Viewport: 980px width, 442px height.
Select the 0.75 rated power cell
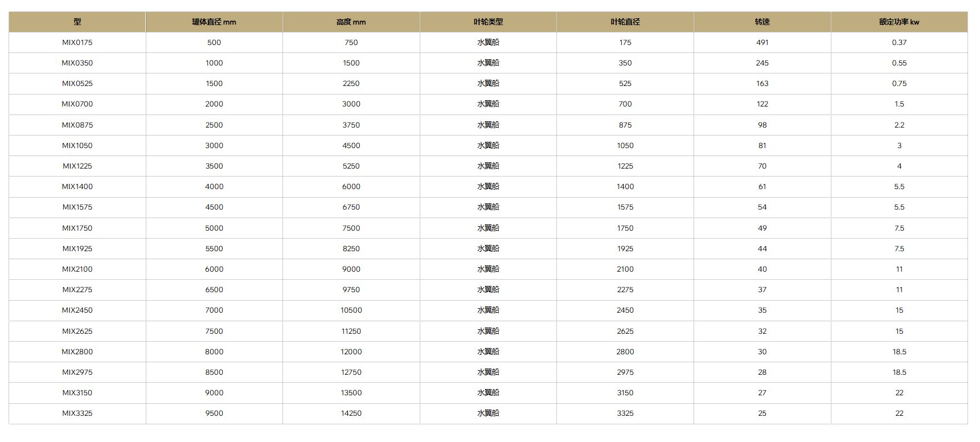pyautogui.click(x=899, y=84)
